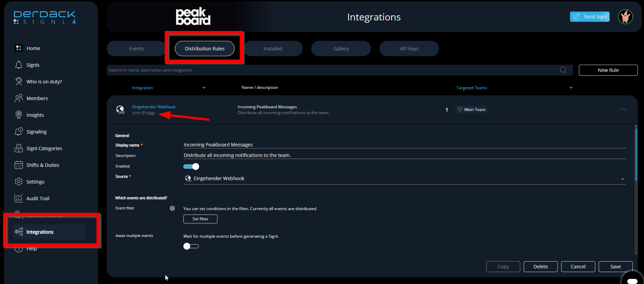Open the Home icon in sidebar
This screenshot has width=644, height=284.
tap(19, 48)
